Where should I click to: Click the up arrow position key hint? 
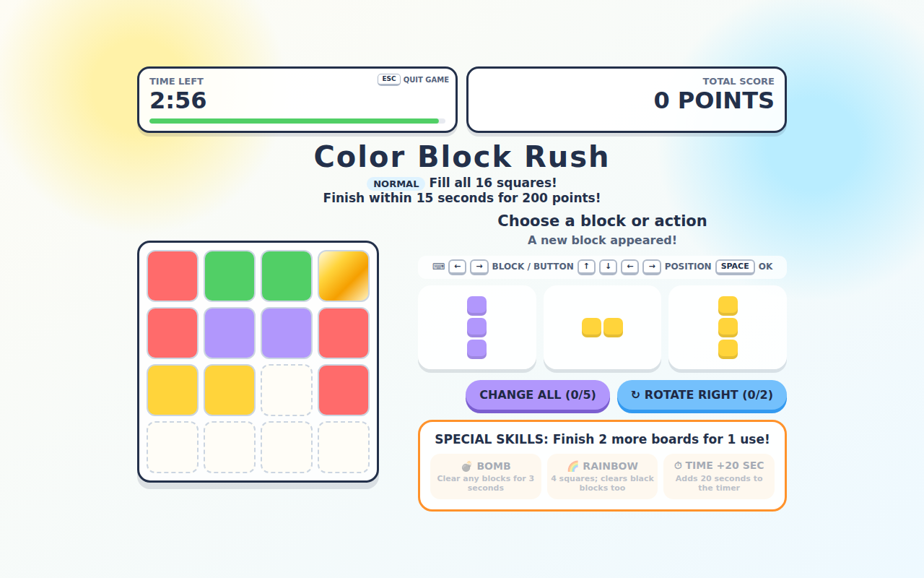(586, 267)
